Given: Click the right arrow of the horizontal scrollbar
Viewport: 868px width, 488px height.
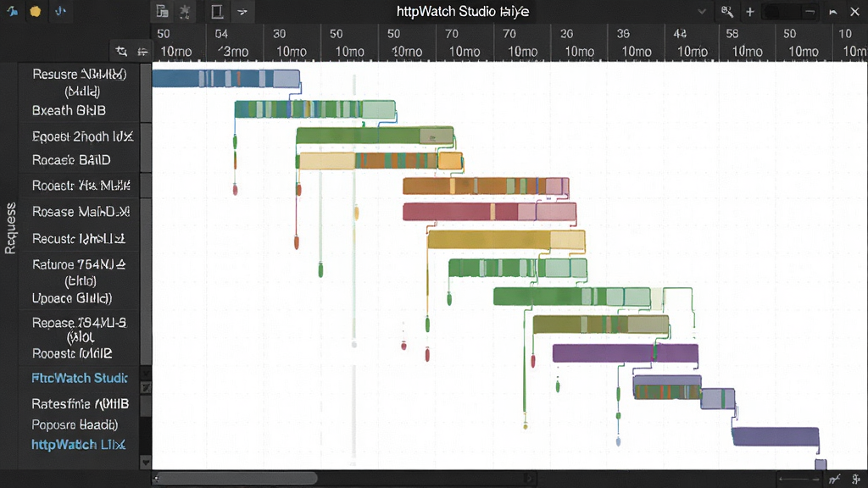Looking at the screenshot, I should click(529, 478).
